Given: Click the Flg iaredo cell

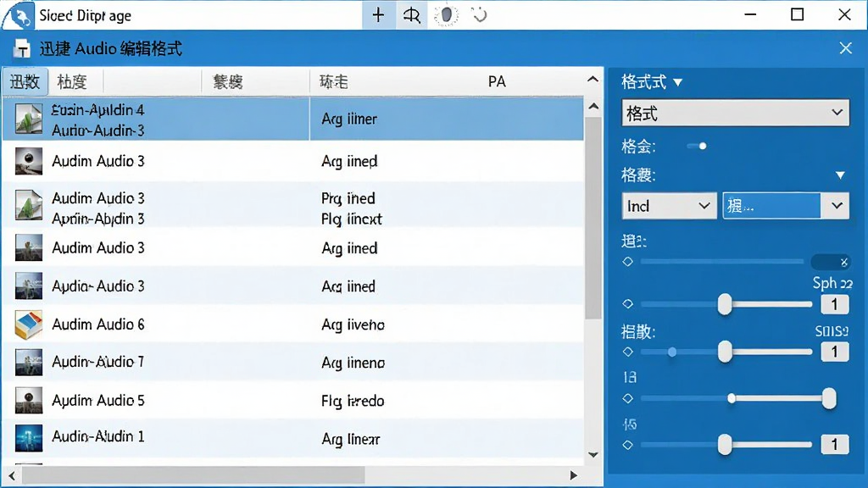Looking at the screenshot, I should pos(353,401).
